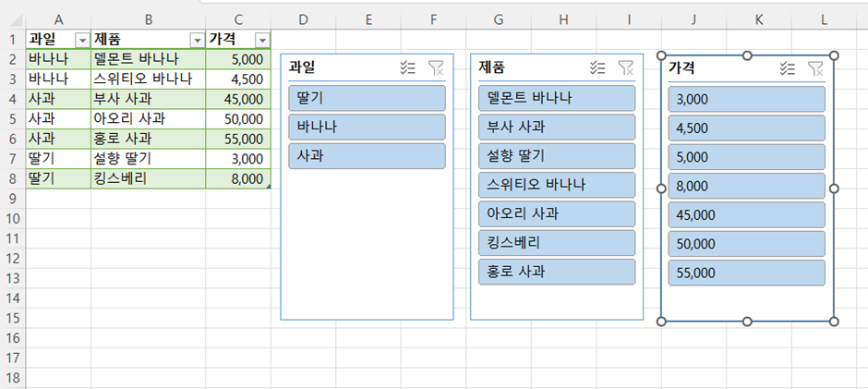Filter by 홍로 사과 in 제품 slicer

click(x=557, y=272)
